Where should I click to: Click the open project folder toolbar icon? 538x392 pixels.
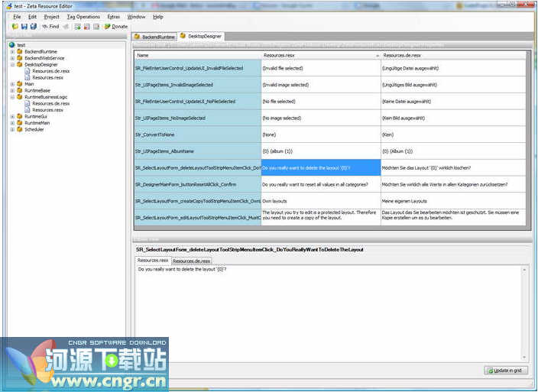pyautogui.click(x=14, y=27)
